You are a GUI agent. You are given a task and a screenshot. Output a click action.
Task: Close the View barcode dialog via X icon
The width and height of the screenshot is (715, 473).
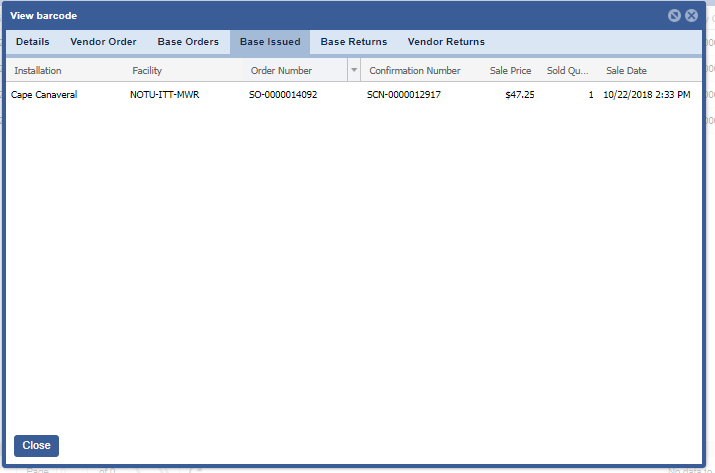pyautogui.click(x=691, y=16)
